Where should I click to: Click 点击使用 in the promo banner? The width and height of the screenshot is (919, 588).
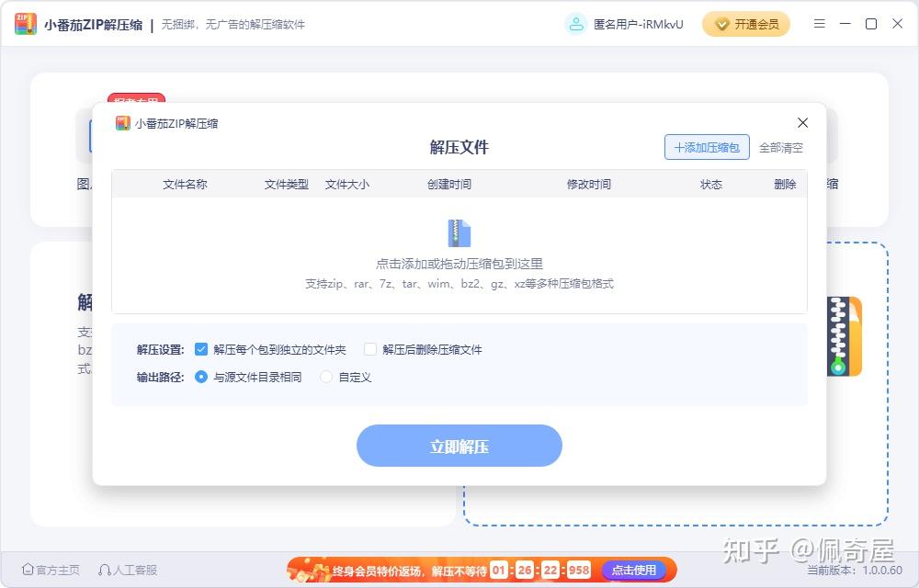(x=634, y=570)
